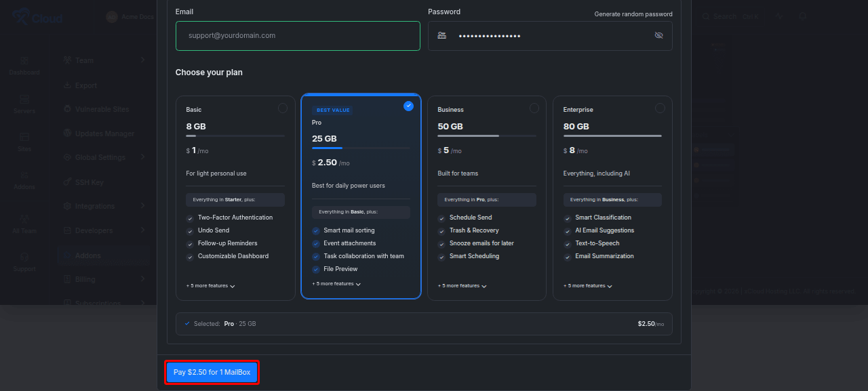Open Dashboard in the dimmed left rail
868x391 pixels.
point(24,66)
